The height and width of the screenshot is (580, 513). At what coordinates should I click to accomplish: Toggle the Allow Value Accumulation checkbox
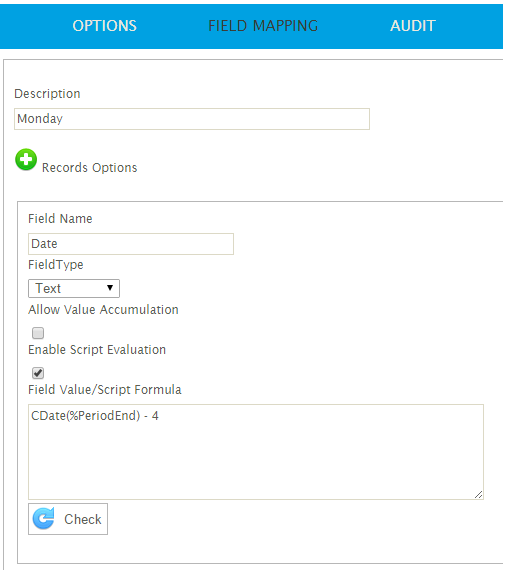(38, 333)
